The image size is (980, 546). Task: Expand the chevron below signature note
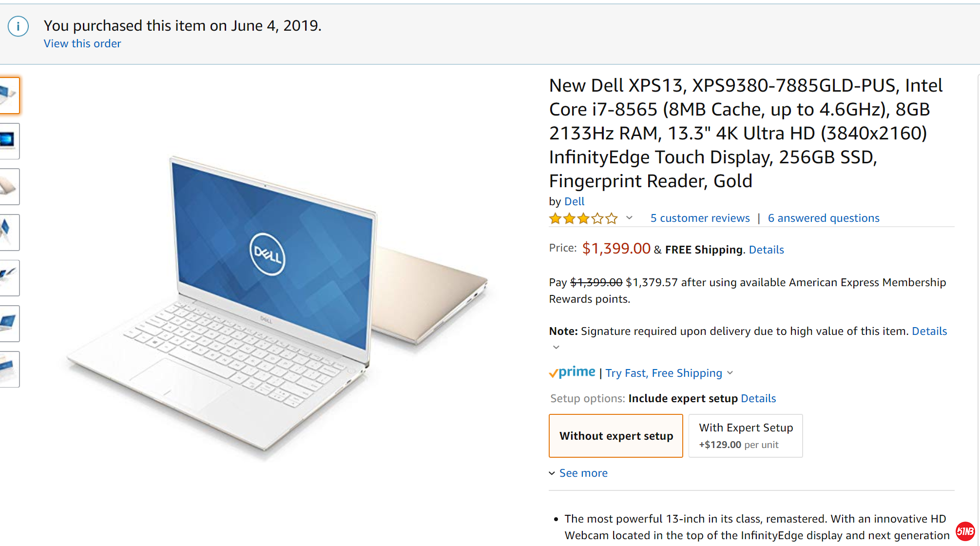click(x=556, y=347)
